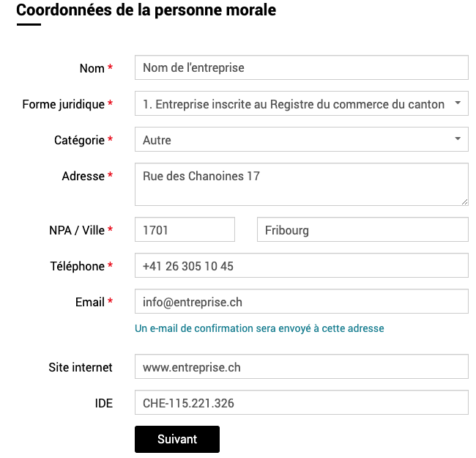Screen dimensions: 476x458
Task: Click the e-mail confirmation hint text
Action: point(259,328)
